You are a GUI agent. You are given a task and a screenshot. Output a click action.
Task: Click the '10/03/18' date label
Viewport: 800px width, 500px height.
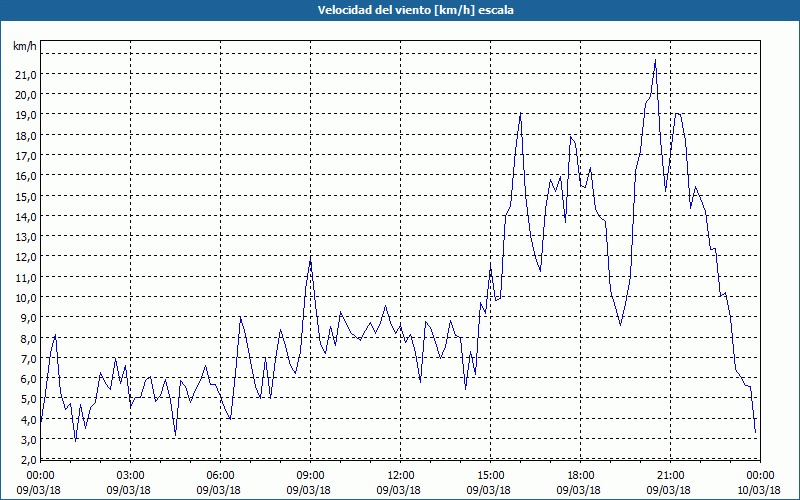pos(759,490)
